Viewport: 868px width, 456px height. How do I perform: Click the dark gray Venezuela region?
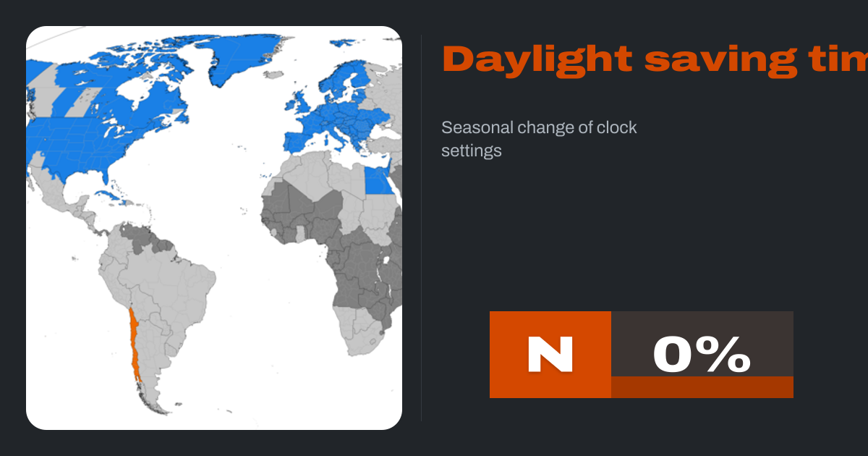click(x=141, y=237)
